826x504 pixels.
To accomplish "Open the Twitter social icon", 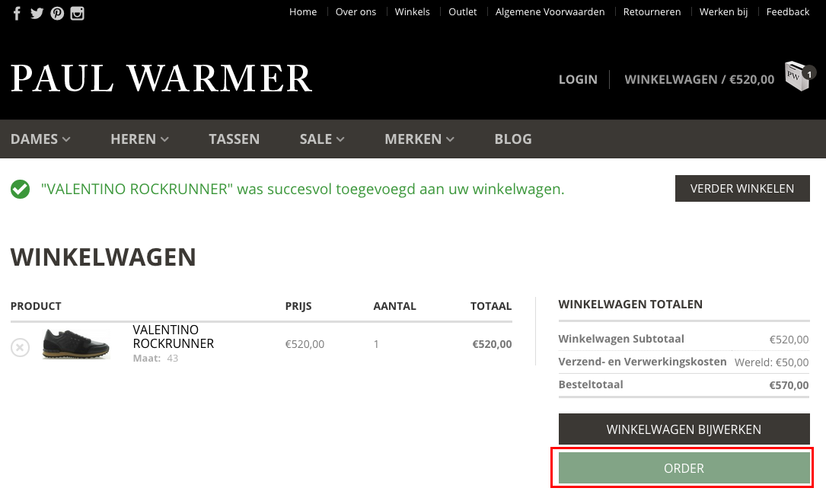I will pos(37,13).
